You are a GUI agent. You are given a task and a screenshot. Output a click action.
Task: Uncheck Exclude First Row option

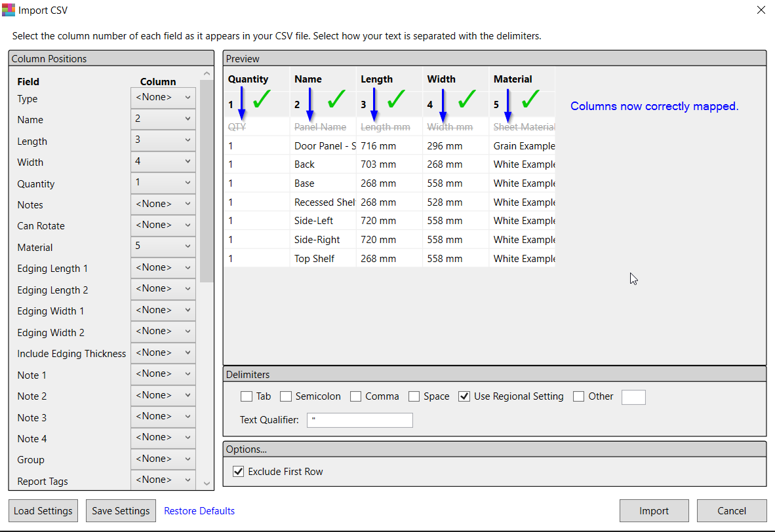[239, 472]
